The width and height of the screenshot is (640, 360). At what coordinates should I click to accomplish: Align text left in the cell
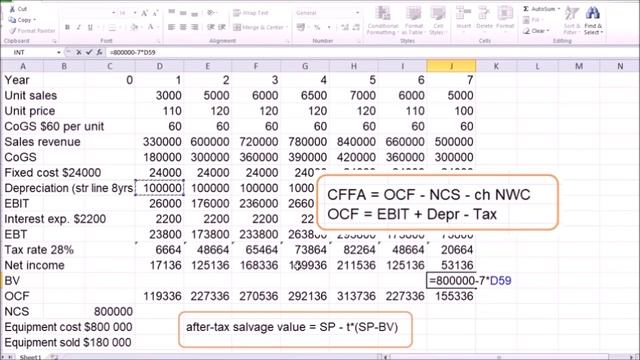coord(172,27)
